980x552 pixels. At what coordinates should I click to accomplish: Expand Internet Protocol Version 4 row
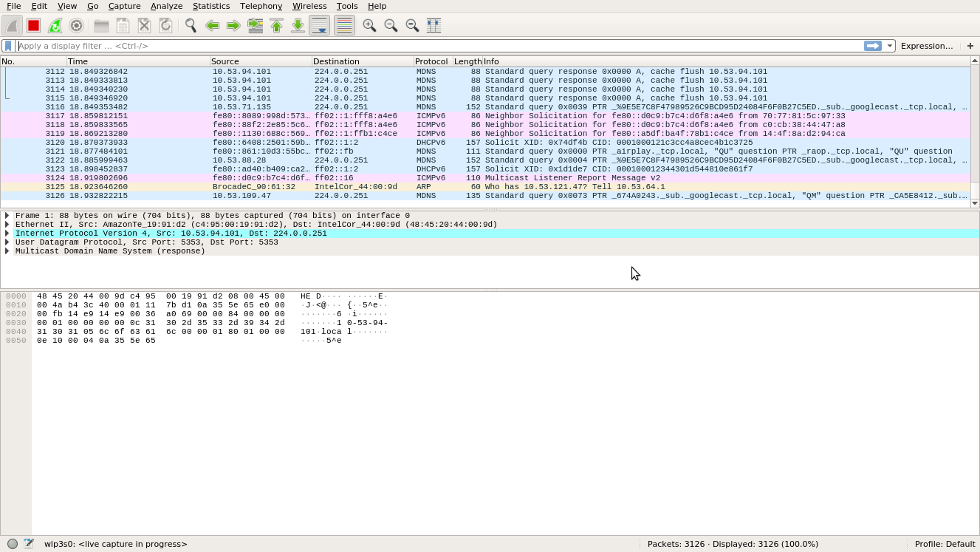7,234
